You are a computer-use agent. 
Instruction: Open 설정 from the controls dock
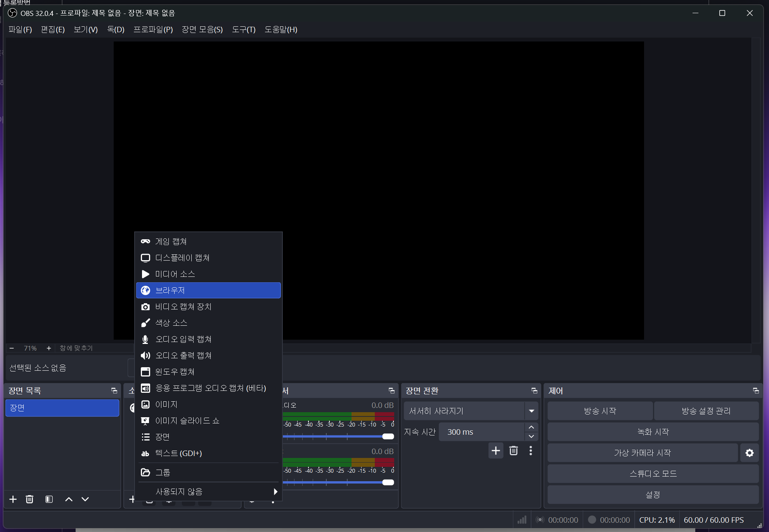653,494
